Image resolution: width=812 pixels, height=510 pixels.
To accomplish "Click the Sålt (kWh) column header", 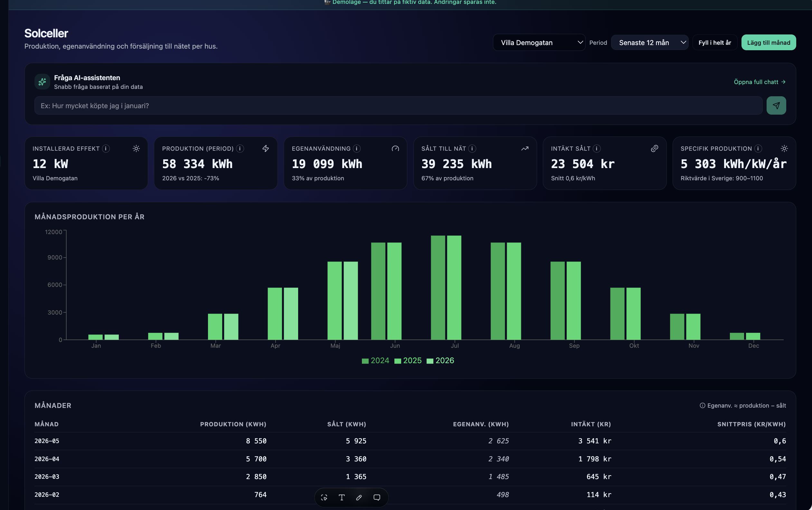I will click(347, 424).
